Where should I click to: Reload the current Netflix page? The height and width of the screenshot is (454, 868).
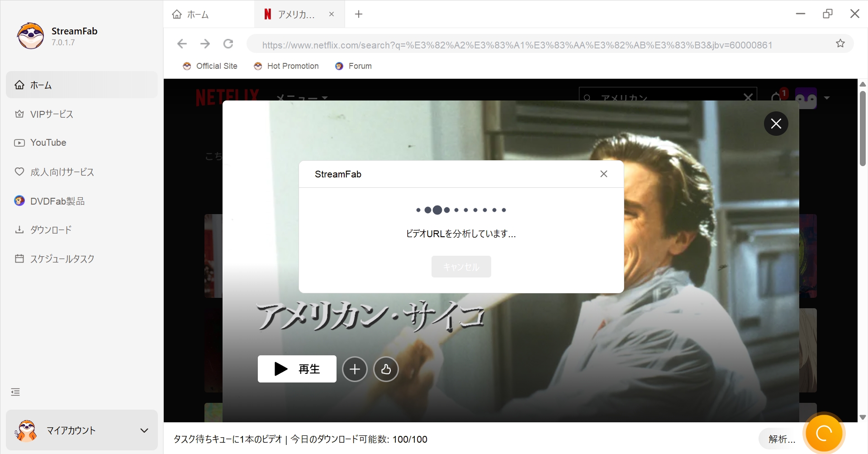(228, 44)
